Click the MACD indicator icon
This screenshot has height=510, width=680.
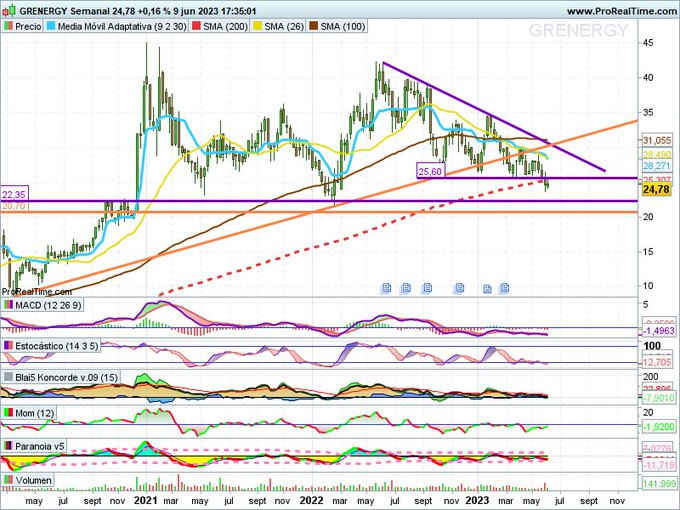8,305
